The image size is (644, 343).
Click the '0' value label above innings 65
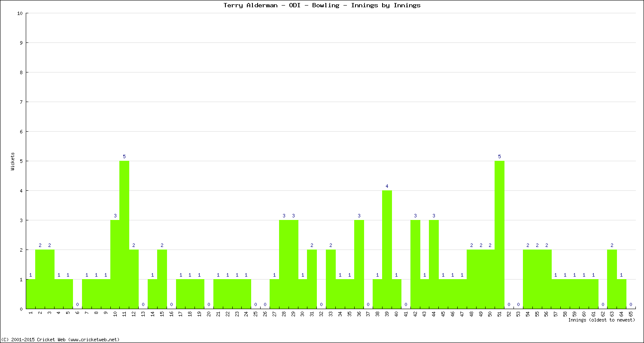click(x=631, y=304)
